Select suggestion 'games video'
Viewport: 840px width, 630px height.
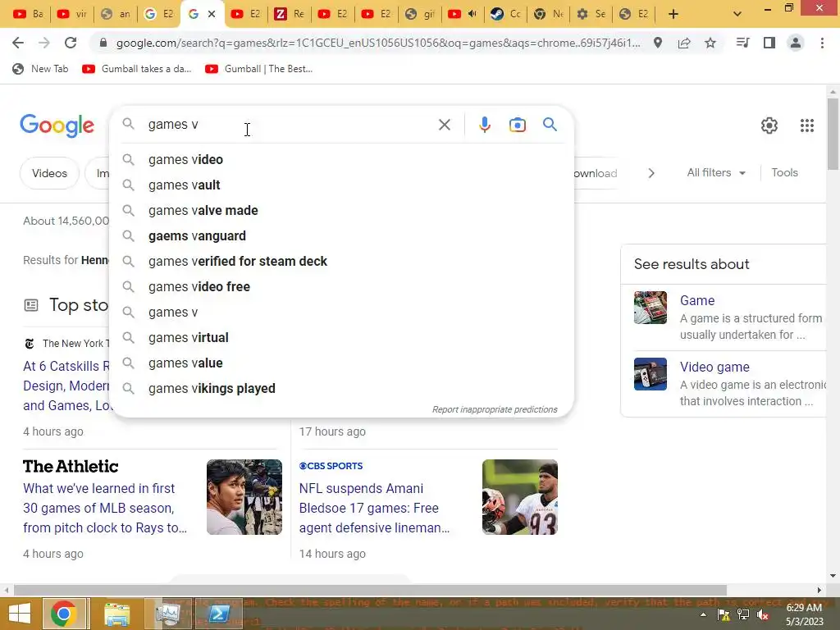tap(341, 160)
